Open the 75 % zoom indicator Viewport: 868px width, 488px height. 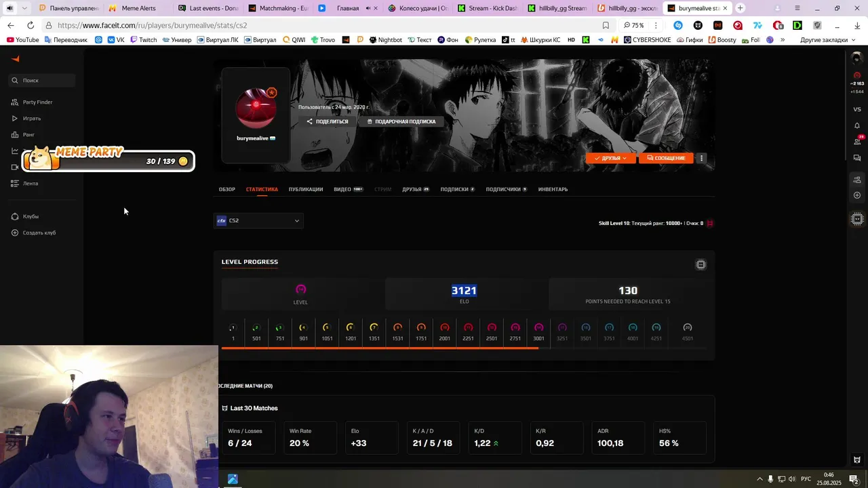click(x=634, y=25)
